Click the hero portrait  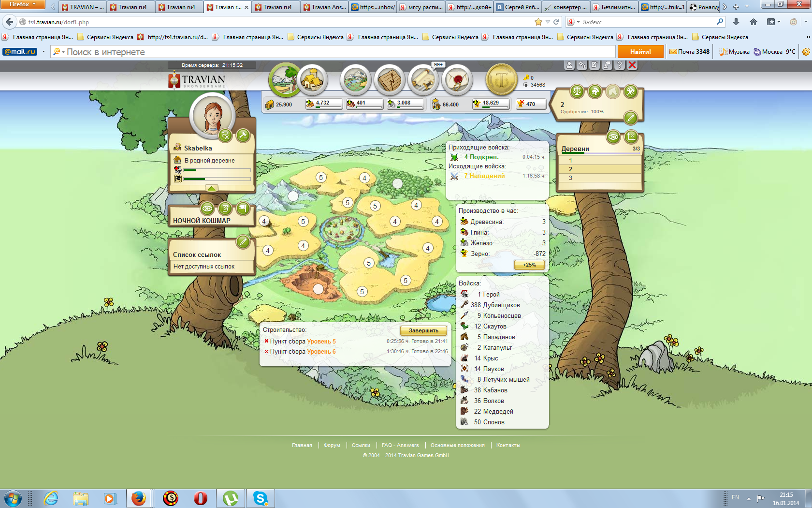click(212, 115)
